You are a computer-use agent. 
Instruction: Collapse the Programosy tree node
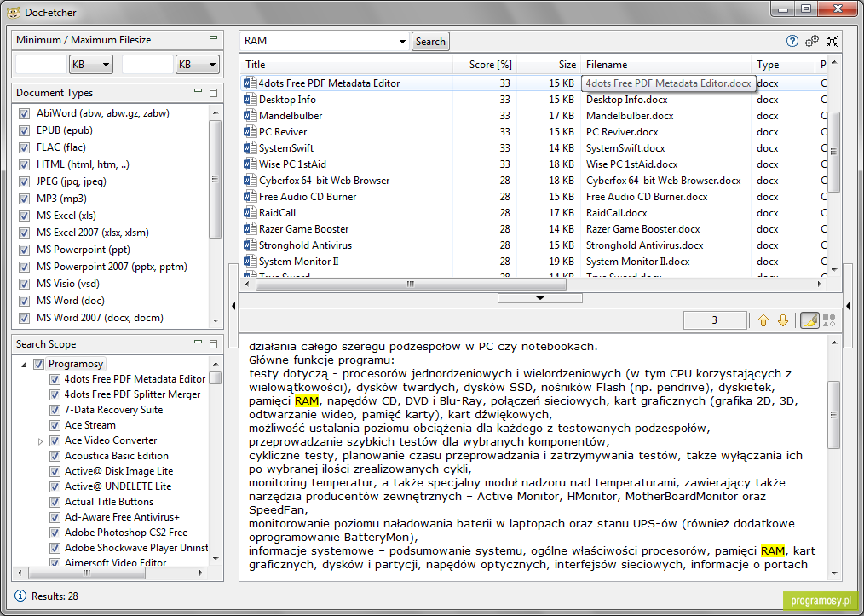pos(24,364)
